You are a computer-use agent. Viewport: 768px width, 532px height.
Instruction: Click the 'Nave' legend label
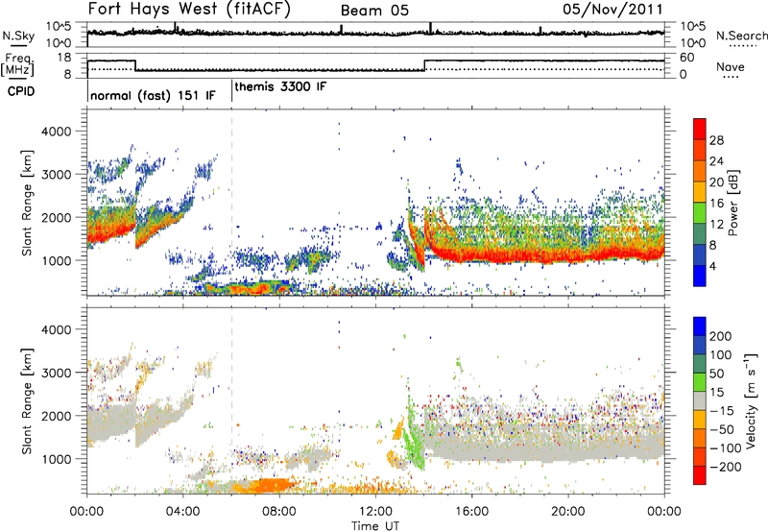point(731,66)
